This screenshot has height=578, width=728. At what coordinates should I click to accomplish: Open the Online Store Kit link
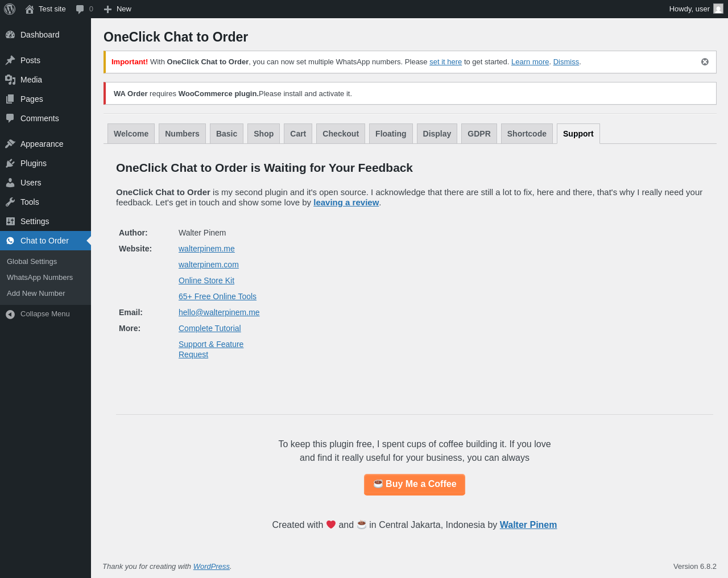coord(206,280)
